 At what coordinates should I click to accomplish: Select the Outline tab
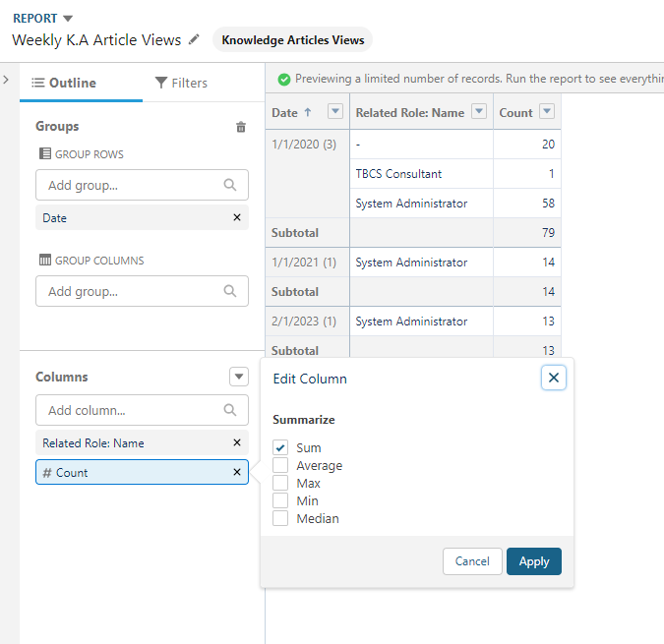(x=65, y=83)
